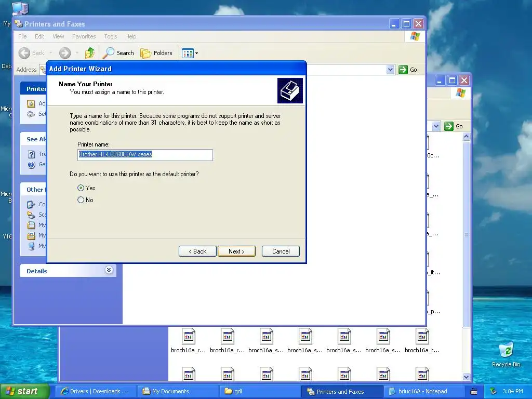Screen dimensions: 532x399
Task: Click scroll up arrow in background window
Action: pyautogui.click(x=466, y=137)
